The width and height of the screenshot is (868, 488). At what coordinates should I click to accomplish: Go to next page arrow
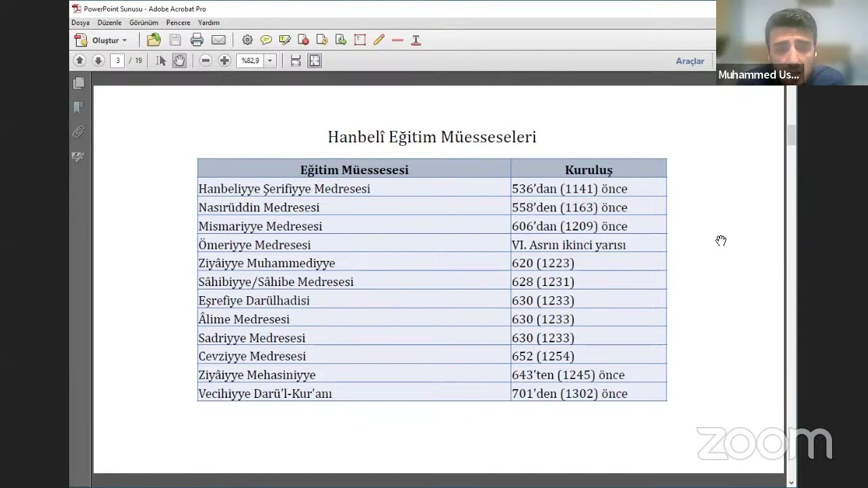tap(98, 61)
